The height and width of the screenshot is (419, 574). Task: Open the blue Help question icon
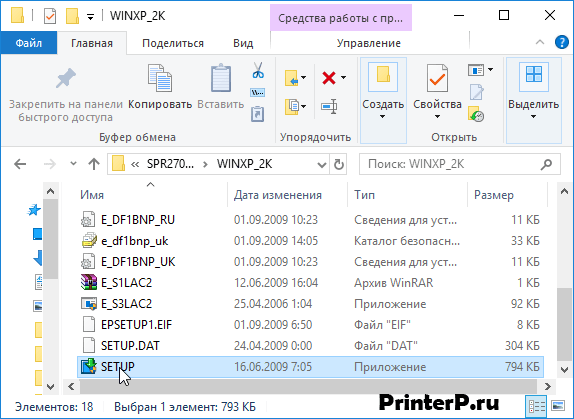click(562, 42)
